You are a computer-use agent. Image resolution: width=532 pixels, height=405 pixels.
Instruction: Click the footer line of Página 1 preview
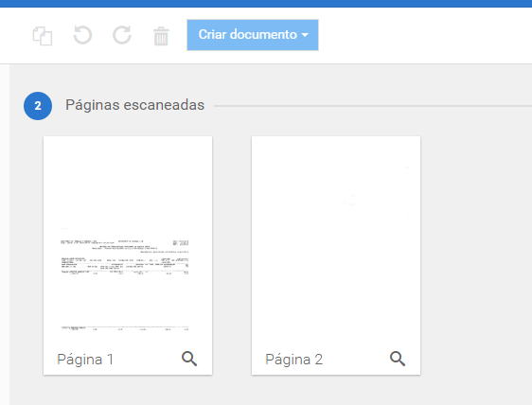click(x=125, y=328)
